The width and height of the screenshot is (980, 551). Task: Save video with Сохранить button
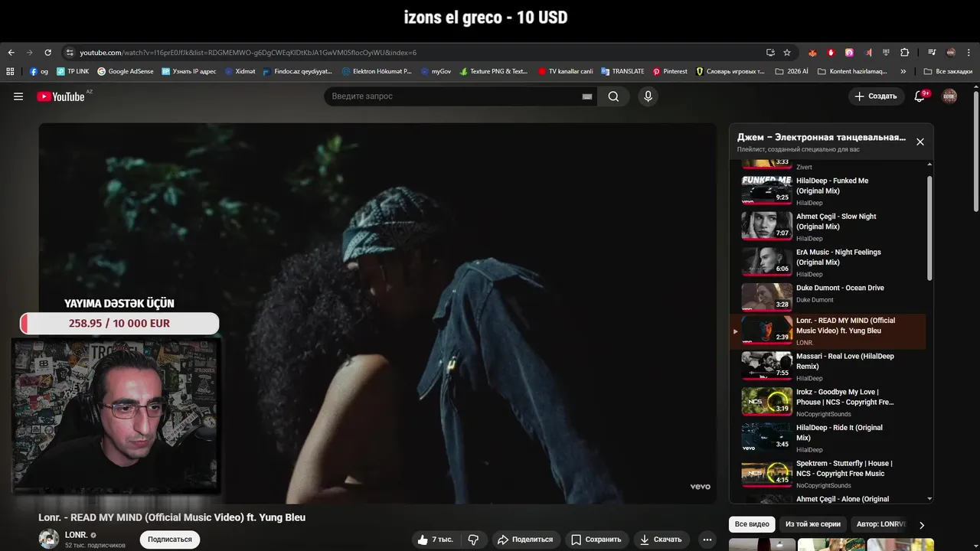pyautogui.click(x=596, y=540)
